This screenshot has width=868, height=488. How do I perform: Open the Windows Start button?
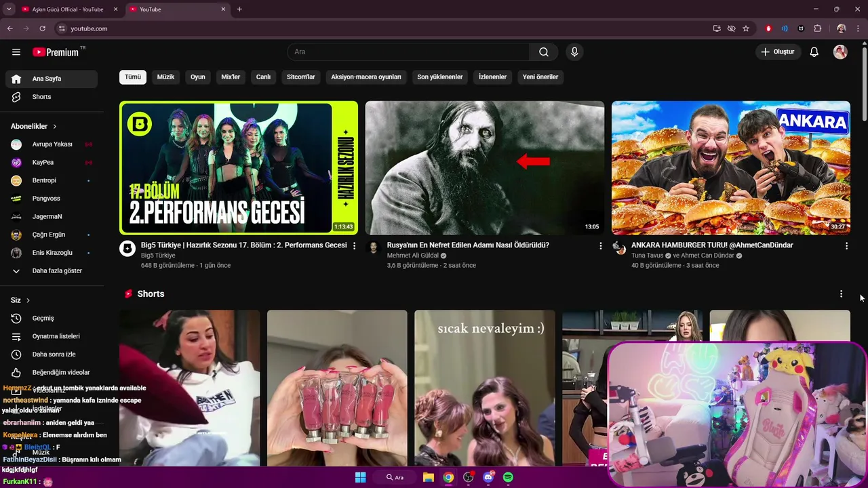(360, 477)
